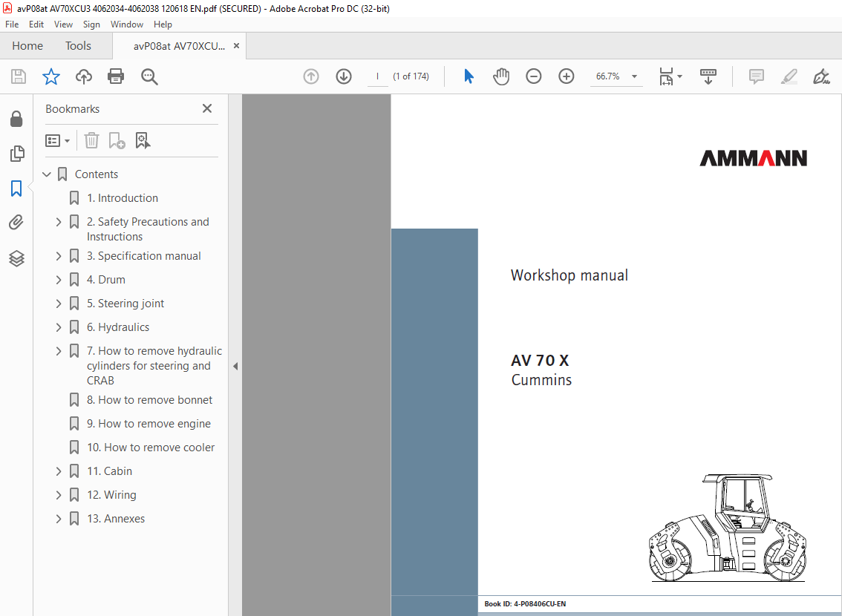Open the Sign document pen tool
Viewport: 842px width, 616px height.
coord(822,76)
